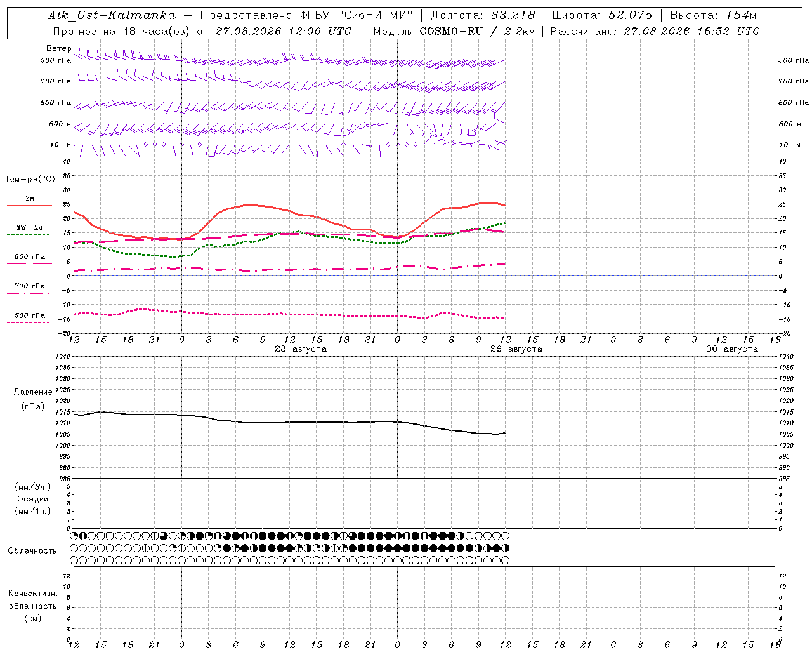Click the Alk_Ust-Kalmanka station title

(x=112, y=15)
